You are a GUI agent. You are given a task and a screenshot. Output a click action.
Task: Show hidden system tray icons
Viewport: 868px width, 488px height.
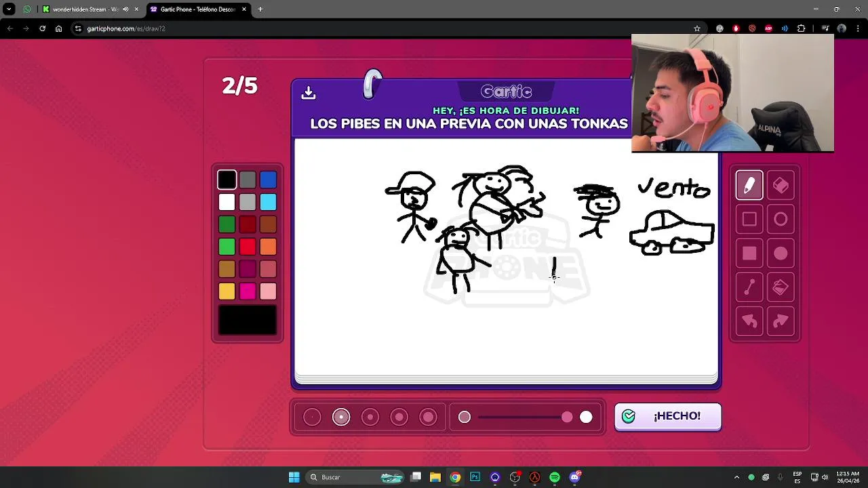736,477
